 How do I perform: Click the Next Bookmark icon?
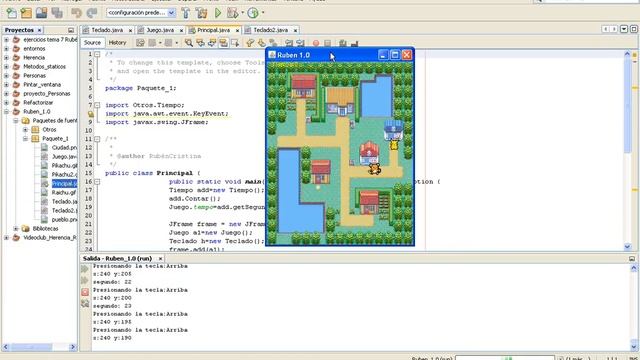pos(262,43)
